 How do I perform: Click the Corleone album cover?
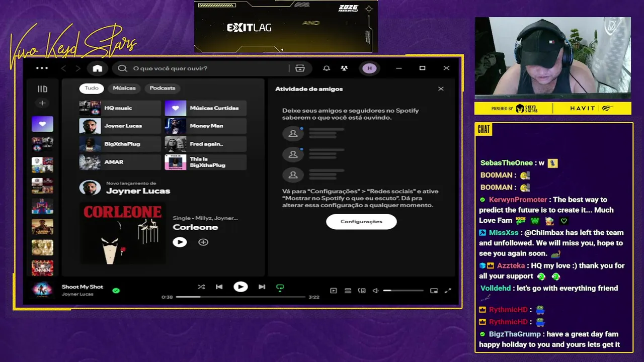click(x=122, y=233)
